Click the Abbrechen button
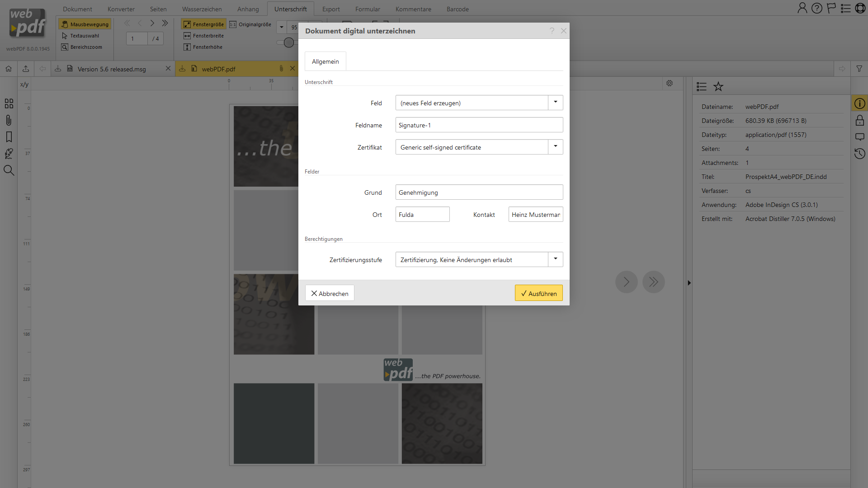868x488 pixels. (330, 293)
